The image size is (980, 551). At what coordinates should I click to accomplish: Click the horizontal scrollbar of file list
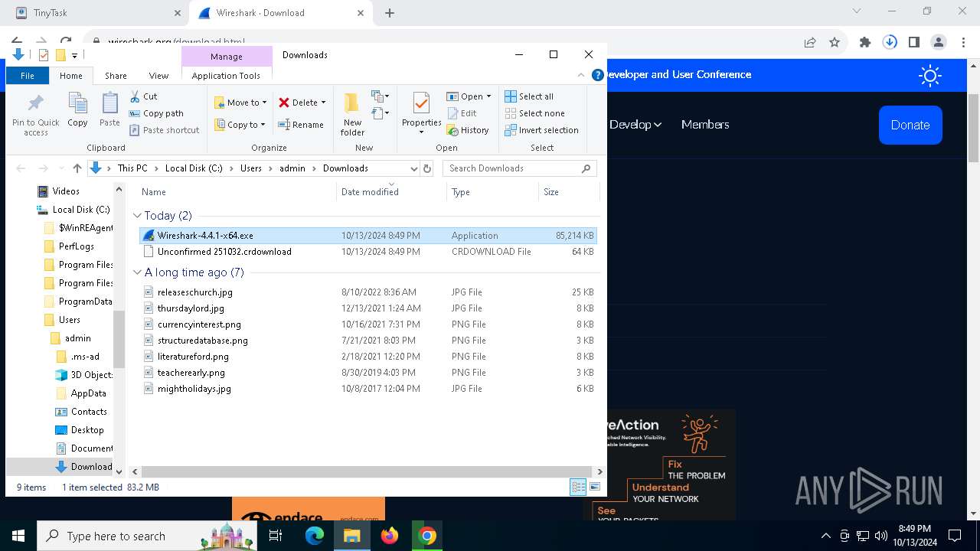coord(368,471)
